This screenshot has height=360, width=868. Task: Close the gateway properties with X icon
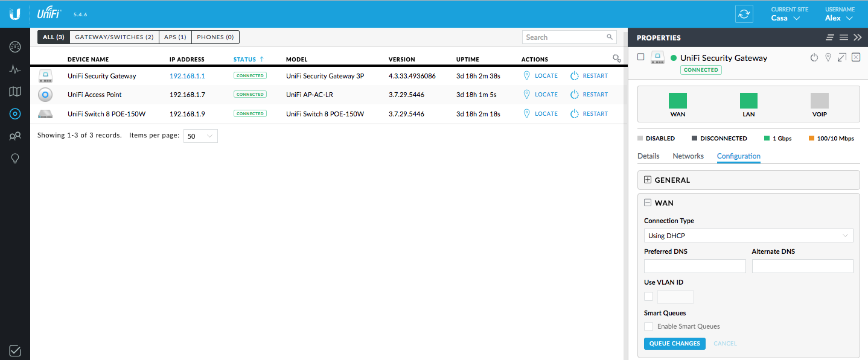pos(855,57)
